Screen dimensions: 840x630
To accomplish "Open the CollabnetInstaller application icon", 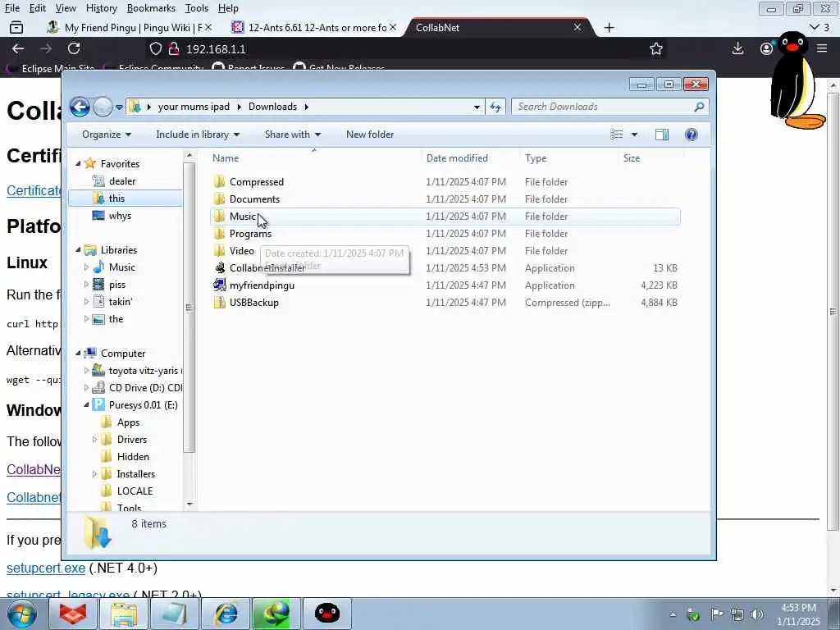I will pyautogui.click(x=220, y=268).
